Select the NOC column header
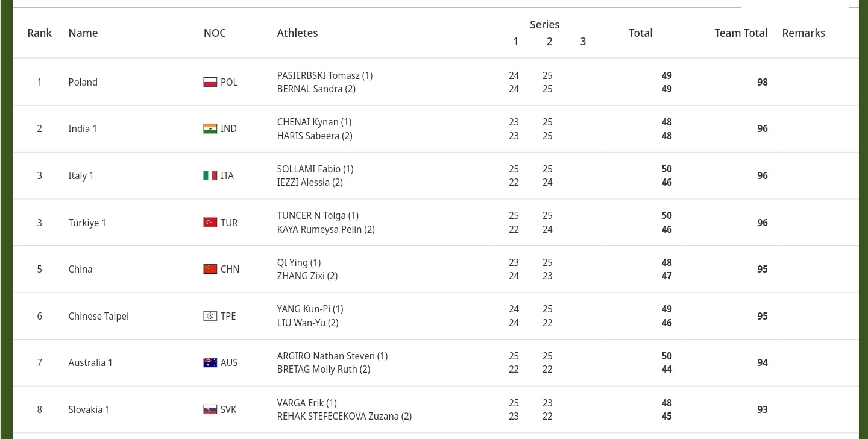 click(x=215, y=33)
